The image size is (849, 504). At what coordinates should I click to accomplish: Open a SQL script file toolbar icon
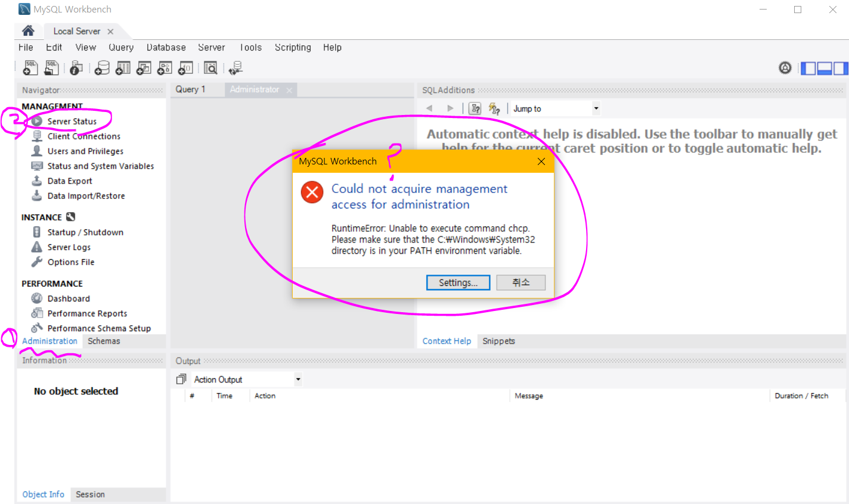click(x=52, y=68)
